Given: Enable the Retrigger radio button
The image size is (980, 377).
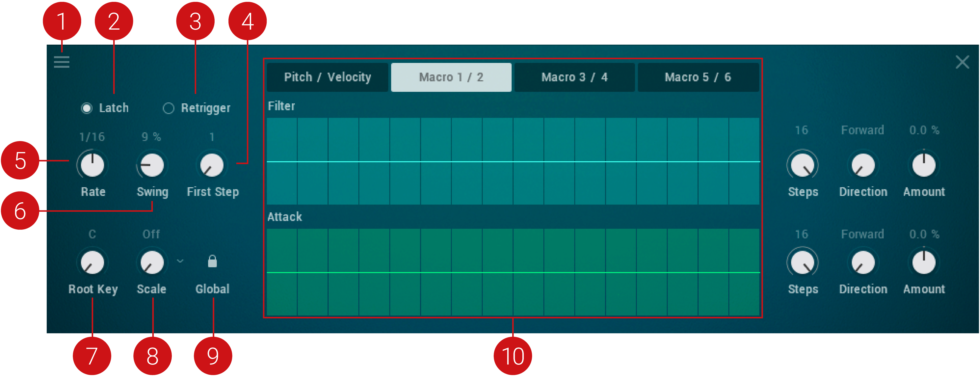Looking at the screenshot, I should point(169,108).
